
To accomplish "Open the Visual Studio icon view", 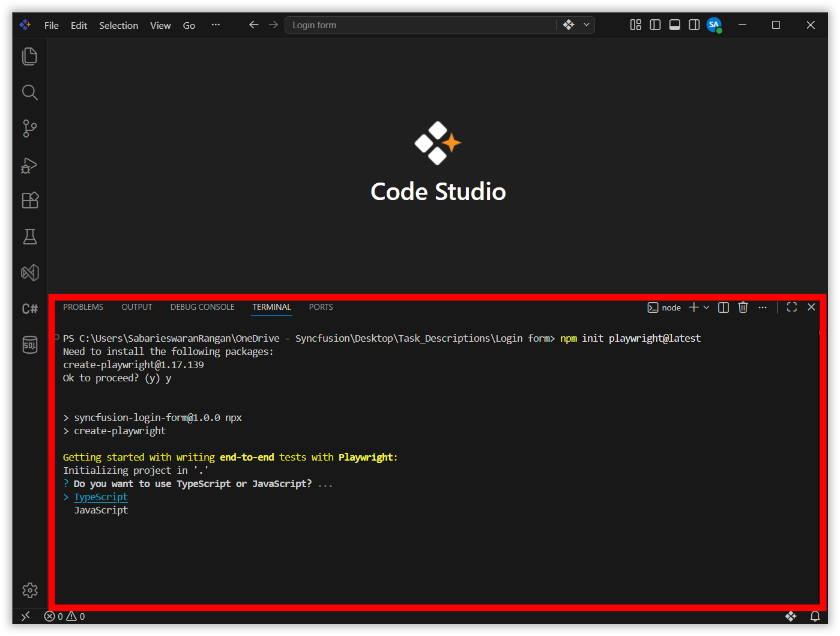I will coord(29,273).
